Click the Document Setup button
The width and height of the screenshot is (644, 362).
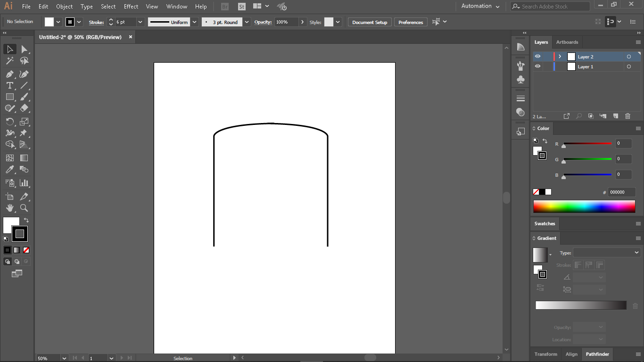point(370,22)
